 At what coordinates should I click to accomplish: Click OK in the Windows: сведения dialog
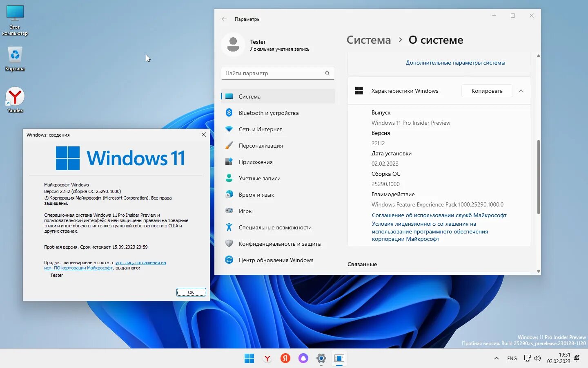pyautogui.click(x=191, y=292)
